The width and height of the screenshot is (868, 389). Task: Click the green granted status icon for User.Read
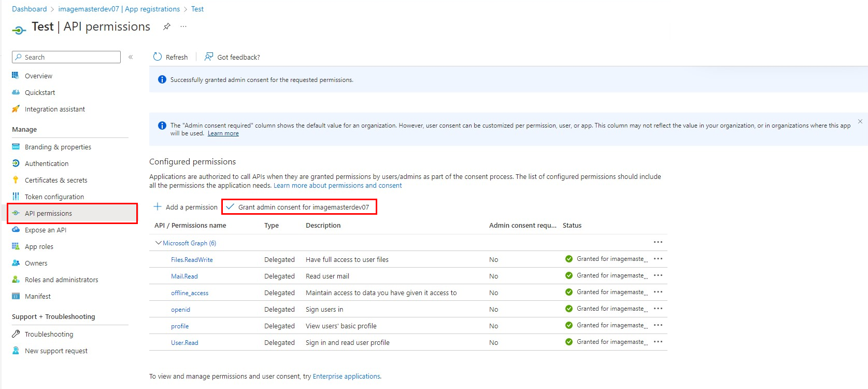pos(569,342)
